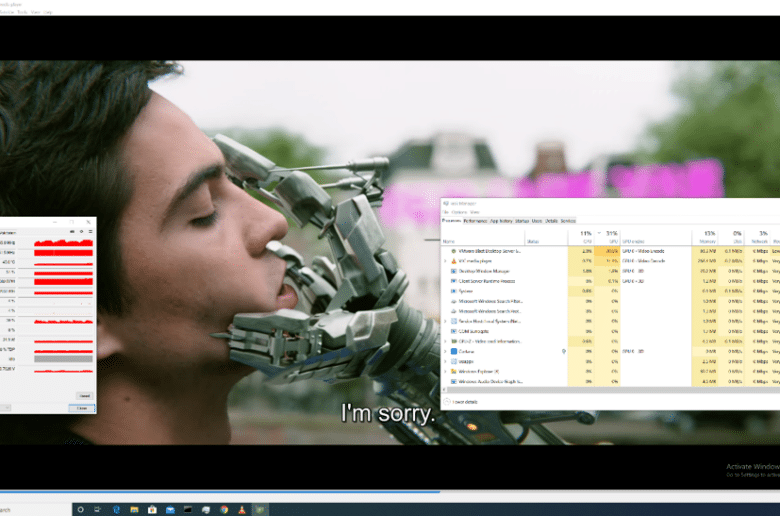
Task: Expand the Service Host Local System row
Action: pyautogui.click(x=445, y=321)
